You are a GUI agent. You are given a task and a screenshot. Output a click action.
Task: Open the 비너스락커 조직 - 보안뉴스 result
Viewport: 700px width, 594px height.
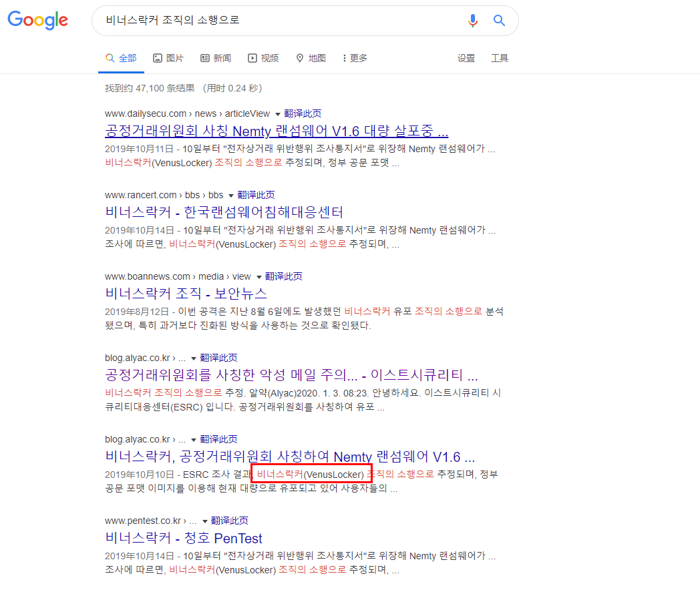click(x=186, y=294)
